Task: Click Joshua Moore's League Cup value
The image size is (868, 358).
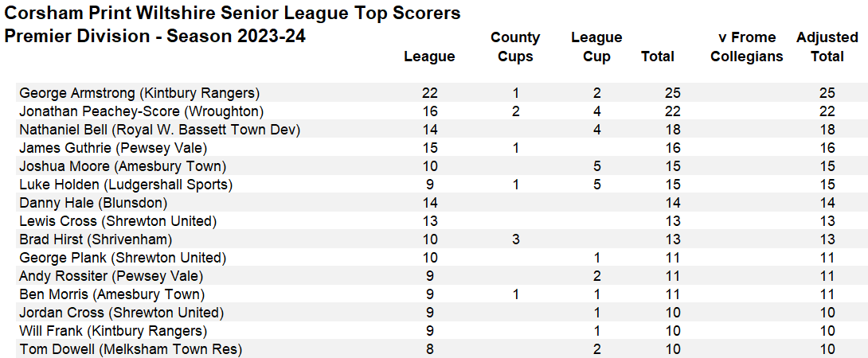Action: [596, 166]
